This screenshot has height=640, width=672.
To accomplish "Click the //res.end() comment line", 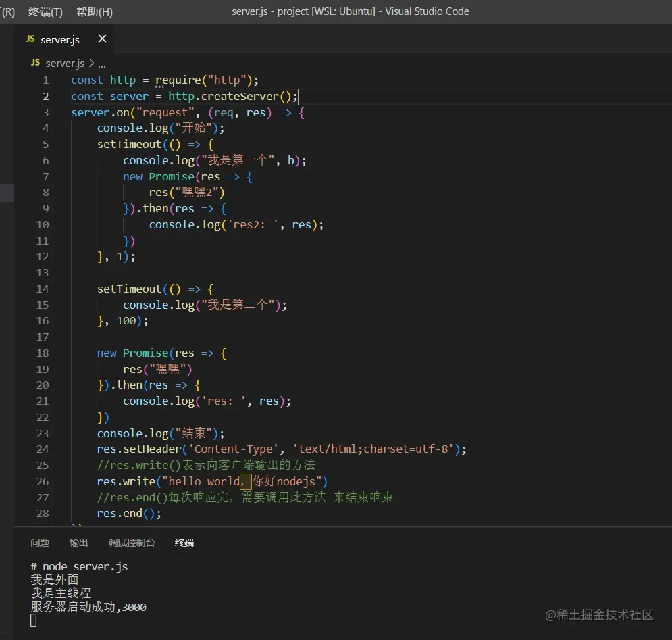I will coord(245,497).
